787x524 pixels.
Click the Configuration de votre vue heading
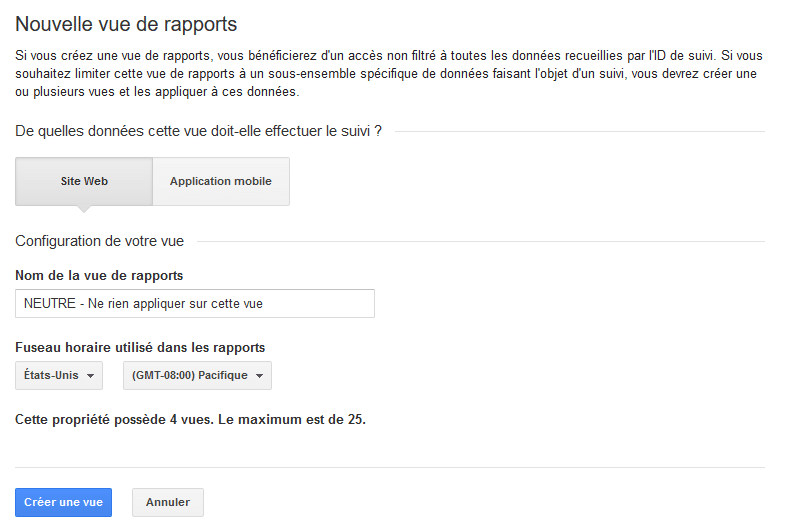(x=99, y=241)
